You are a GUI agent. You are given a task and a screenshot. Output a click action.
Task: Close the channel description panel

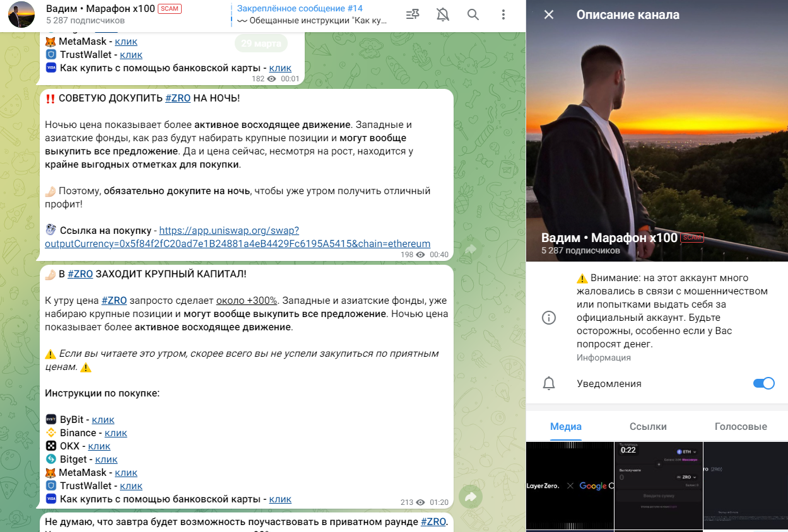pos(549,14)
